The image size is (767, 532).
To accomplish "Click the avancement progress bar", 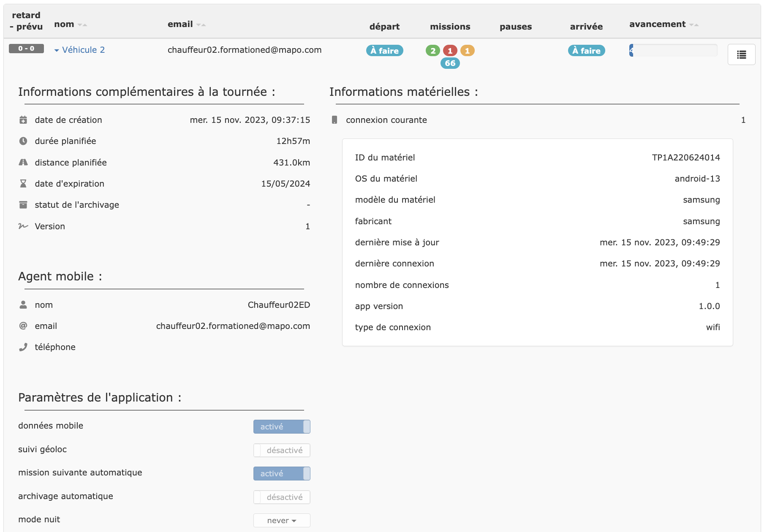I will 673,50.
